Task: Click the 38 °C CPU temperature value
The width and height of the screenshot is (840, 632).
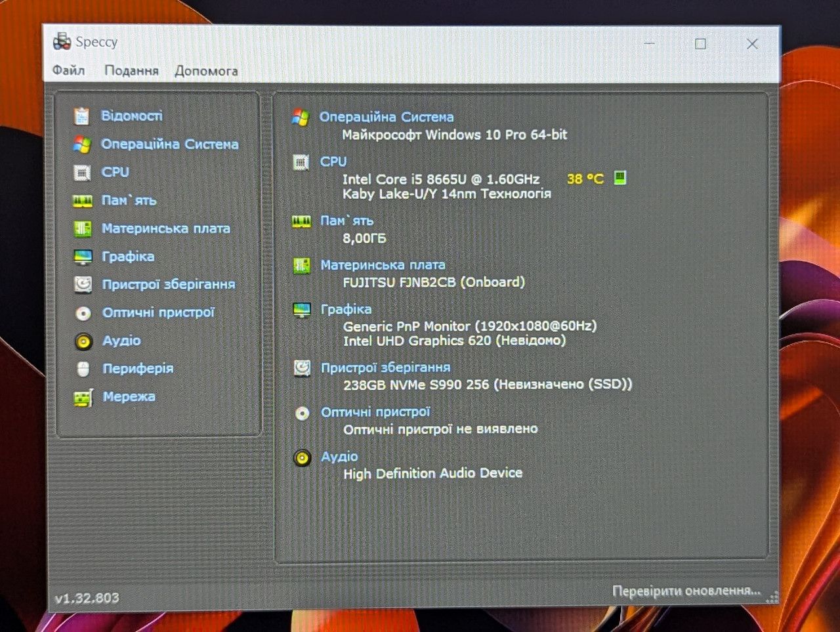Action: pos(585,179)
